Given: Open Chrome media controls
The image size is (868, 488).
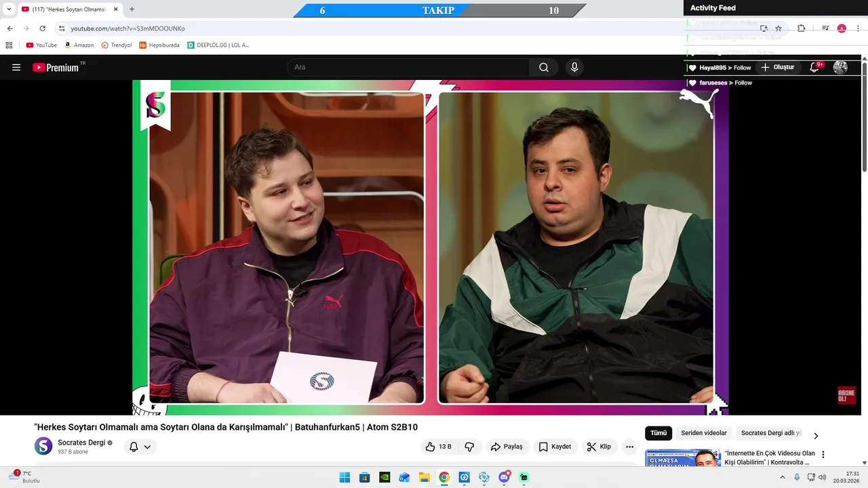Looking at the screenshot, I should [825, 28].
